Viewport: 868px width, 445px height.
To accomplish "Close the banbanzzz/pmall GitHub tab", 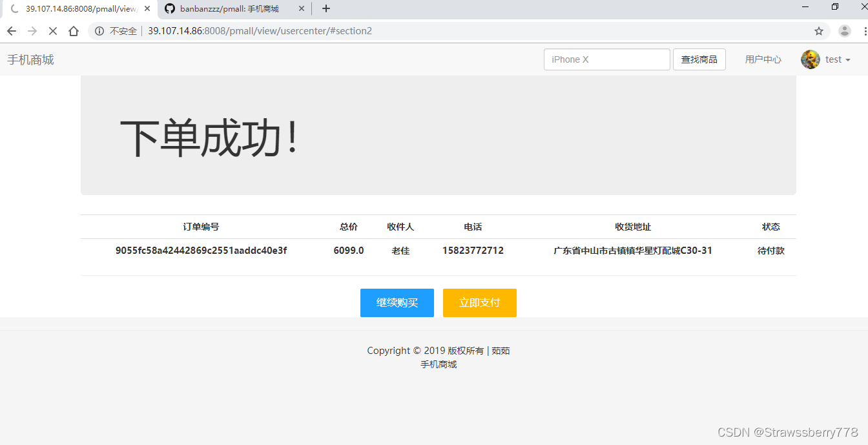I will click(x=301, y=8).
